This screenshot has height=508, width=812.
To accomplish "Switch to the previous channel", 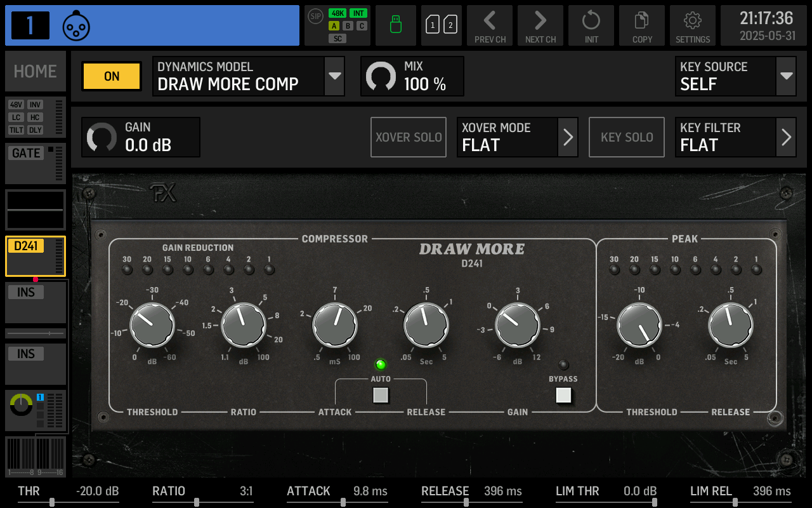I will click(490, 25).
